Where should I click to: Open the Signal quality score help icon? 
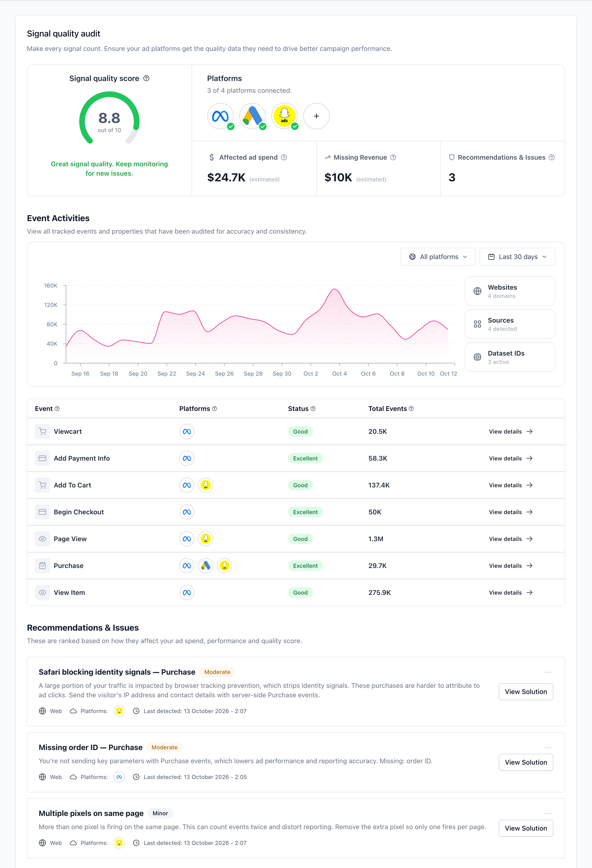(147, 78)
